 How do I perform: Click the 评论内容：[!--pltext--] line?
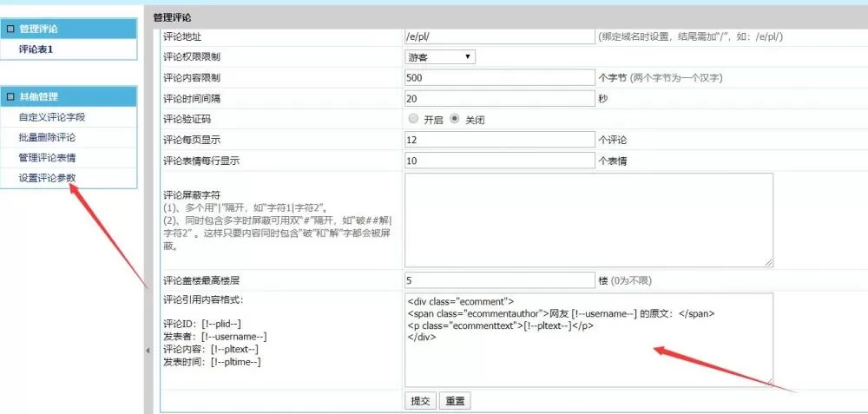pos(211,349)
